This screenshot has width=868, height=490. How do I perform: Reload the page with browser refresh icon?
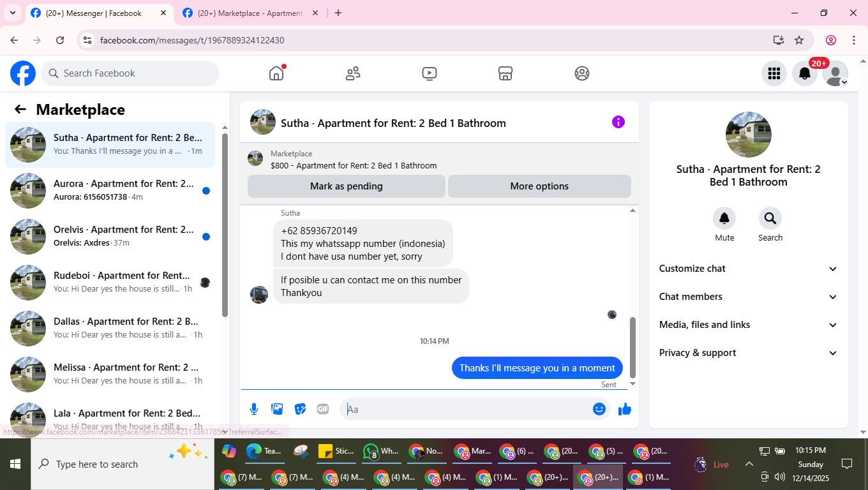click(60, 40)
